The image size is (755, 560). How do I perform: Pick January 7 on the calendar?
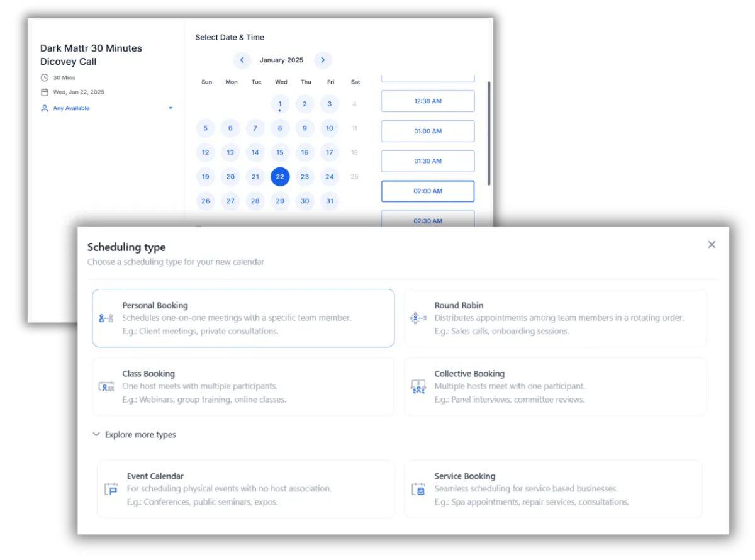[255, 128]
